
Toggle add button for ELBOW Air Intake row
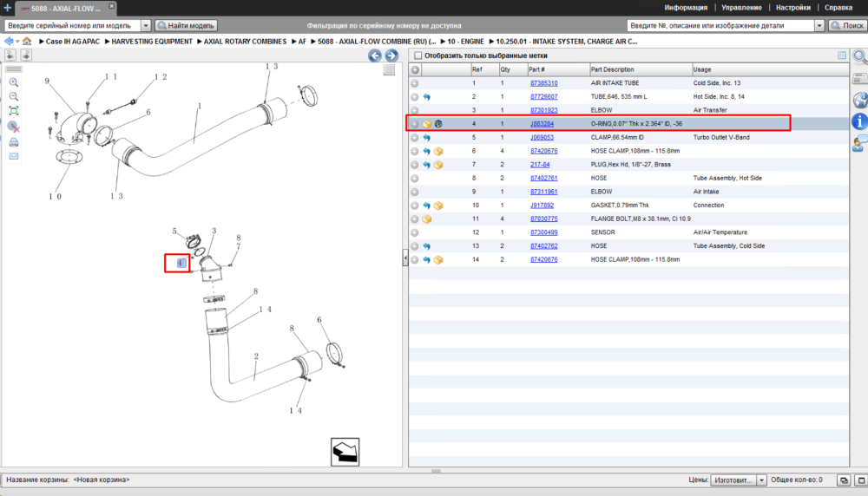pos(415,192)
